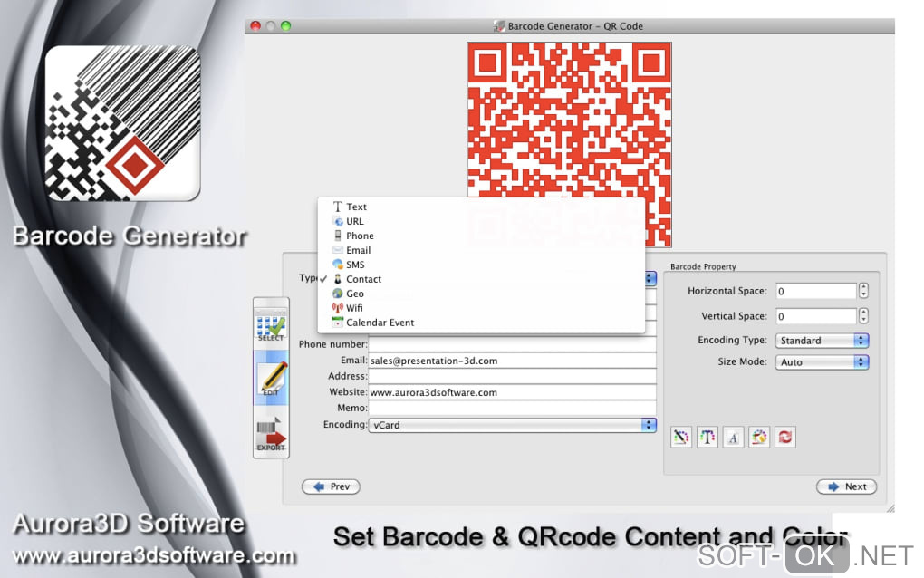Click the Address input field
The height and width of the screenshot is (578, 924).
point(512,377)
